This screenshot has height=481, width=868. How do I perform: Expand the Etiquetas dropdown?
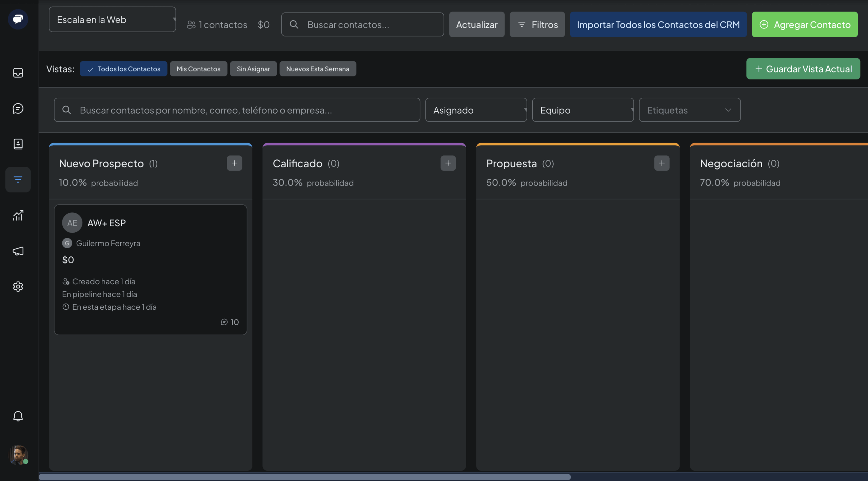(690, 110)
